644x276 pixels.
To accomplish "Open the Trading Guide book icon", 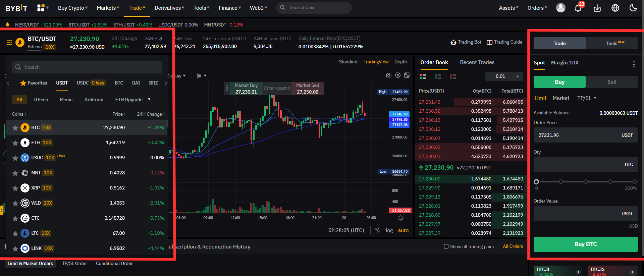I will click(490, 42).
